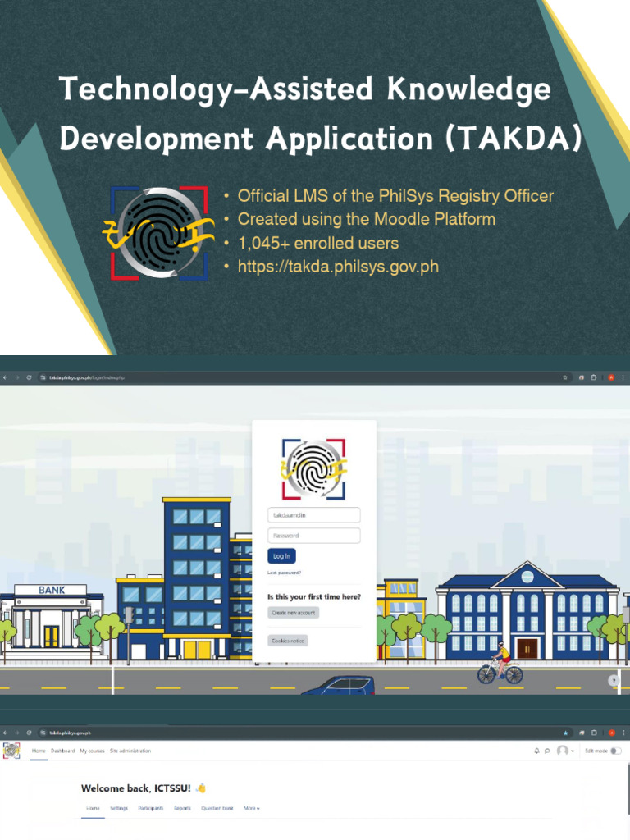
Task: Open the user avatar dropdown menu
Action: tap(565, 751)
